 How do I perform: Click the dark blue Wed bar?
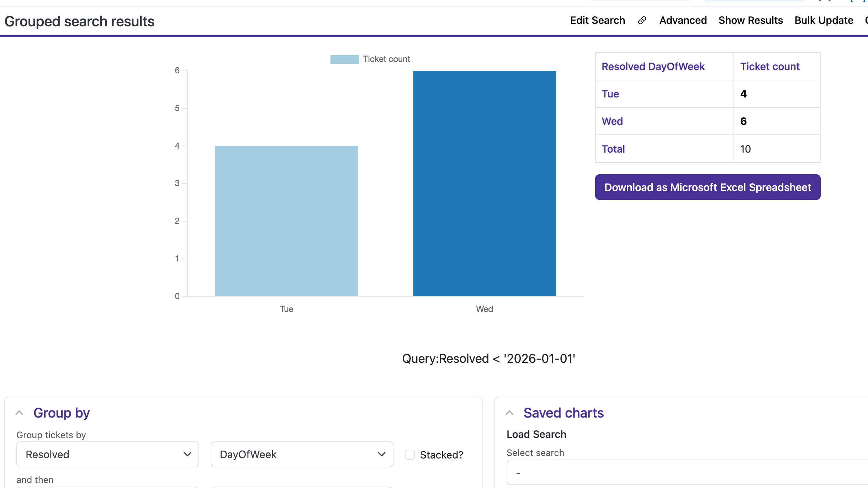[x=485, y=183]
